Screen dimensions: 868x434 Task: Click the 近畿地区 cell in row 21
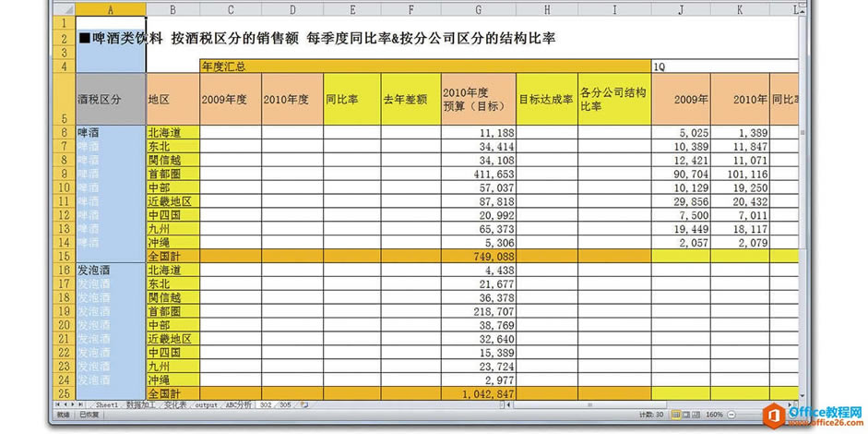coord(172,339)
